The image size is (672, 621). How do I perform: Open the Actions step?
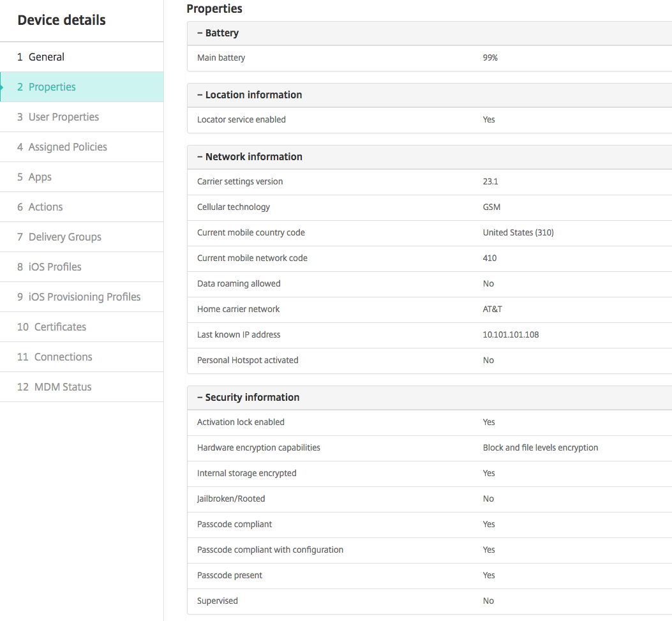45,207
